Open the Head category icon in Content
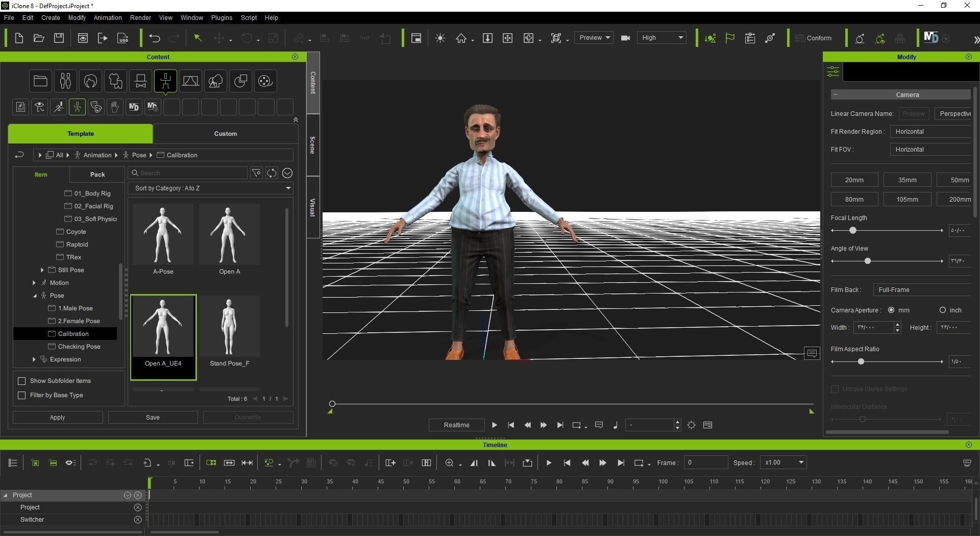The width and height of the screenshot is (980, 536). pyautogui.click(x=91, y=81)
